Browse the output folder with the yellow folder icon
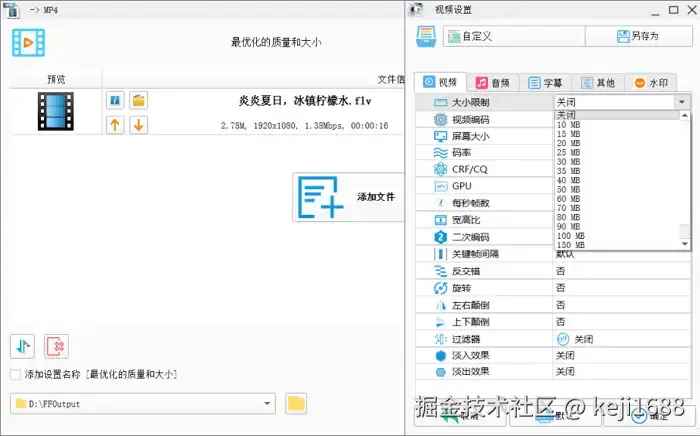This screenshot has height=436, width=700. pyautogui.click(x=296, y=404)
